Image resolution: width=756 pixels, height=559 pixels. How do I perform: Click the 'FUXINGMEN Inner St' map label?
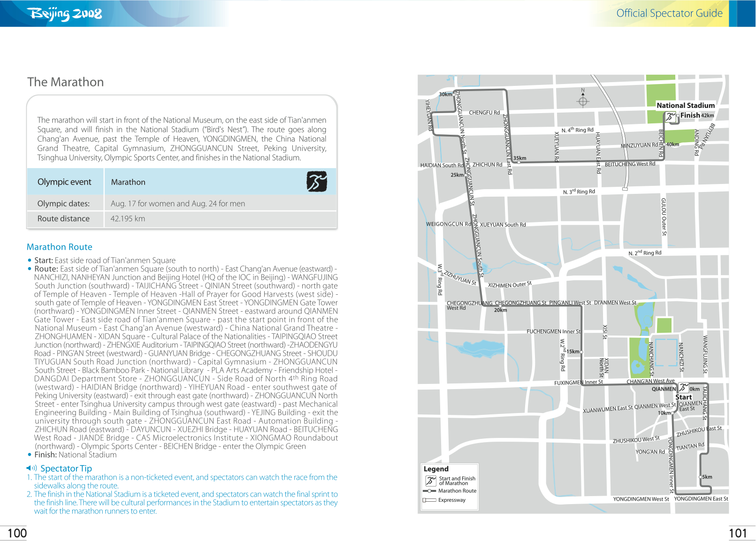[x=579, y=383]
